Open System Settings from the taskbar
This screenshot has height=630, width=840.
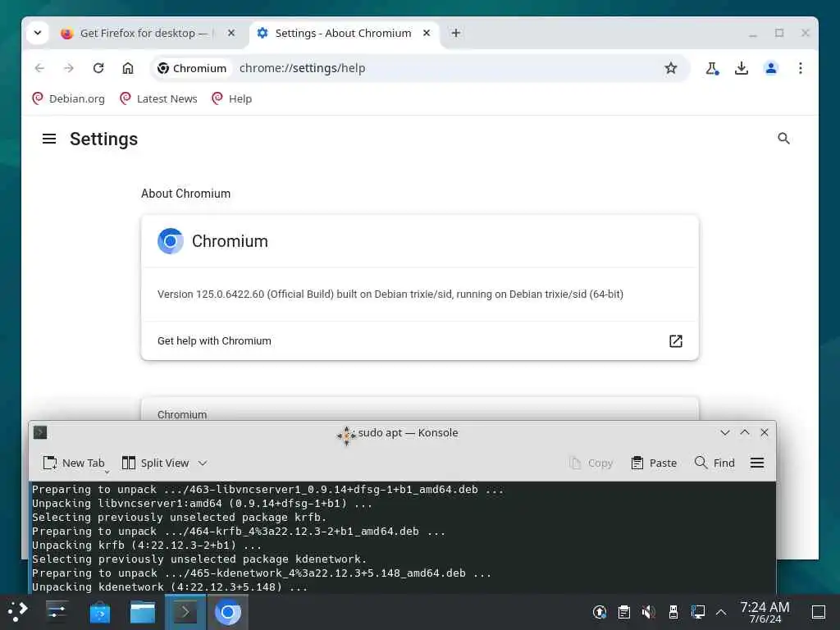pos(57,612)
